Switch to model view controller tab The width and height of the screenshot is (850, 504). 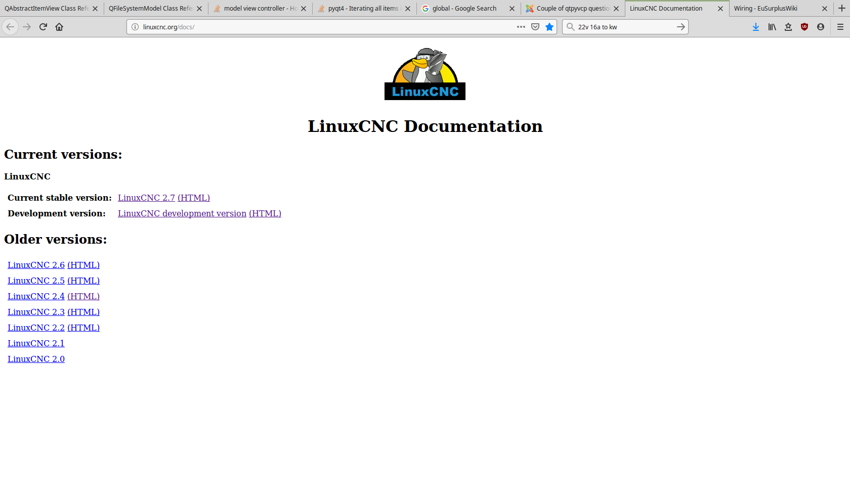[260, 9]
